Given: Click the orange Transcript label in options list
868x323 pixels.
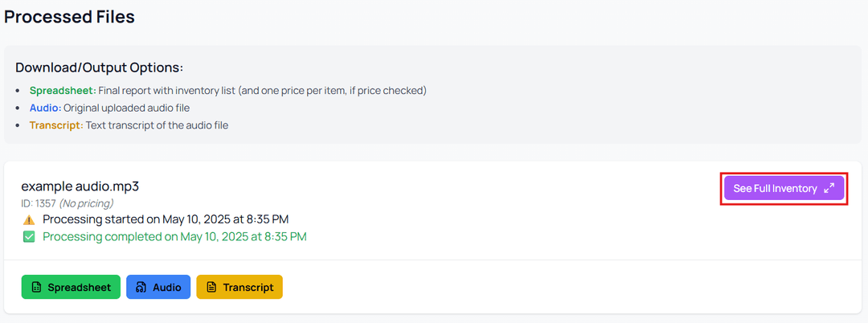Looking at the screenshot, I should [x=56, y=125].
